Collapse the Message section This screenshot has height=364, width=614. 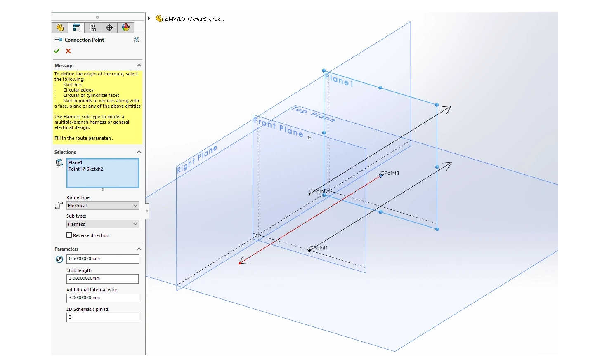pyautogui.click(x=139, y=65)
